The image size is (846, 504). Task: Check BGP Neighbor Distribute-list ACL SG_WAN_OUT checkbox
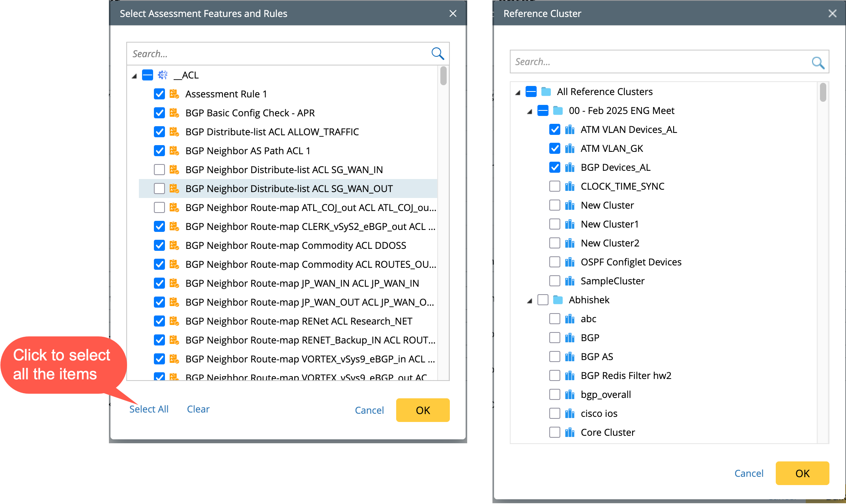coord(159,189)
